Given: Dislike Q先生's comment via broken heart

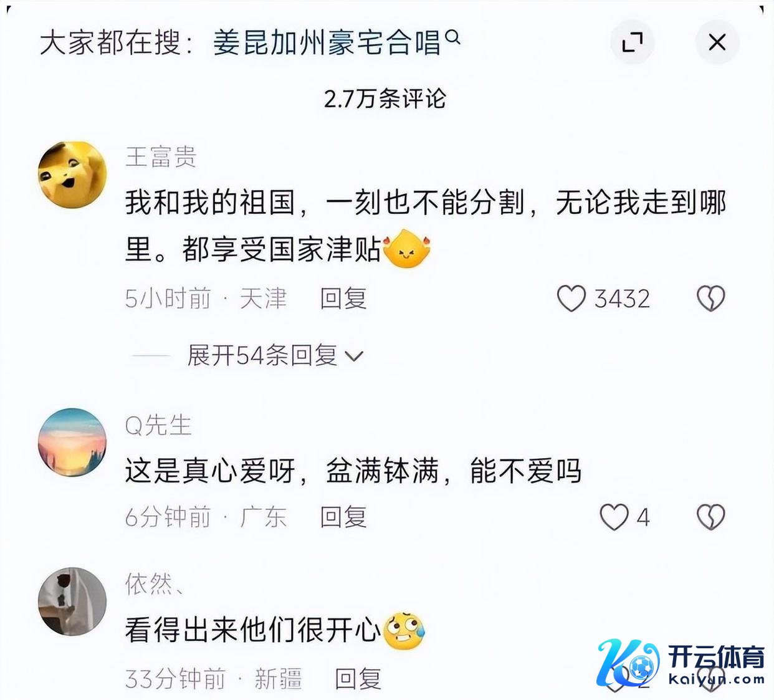Looking at the screenshot, I should click(710, 517).
